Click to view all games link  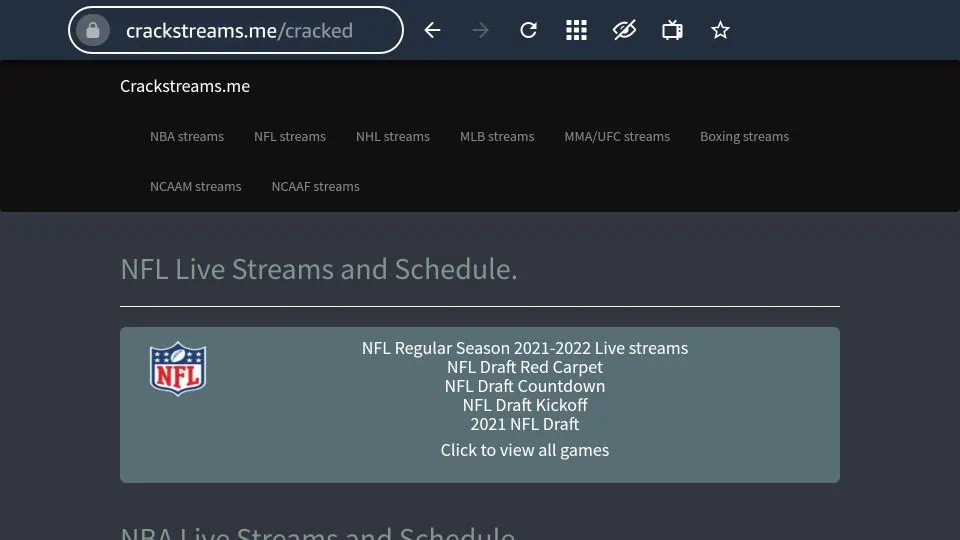point(525,450)
